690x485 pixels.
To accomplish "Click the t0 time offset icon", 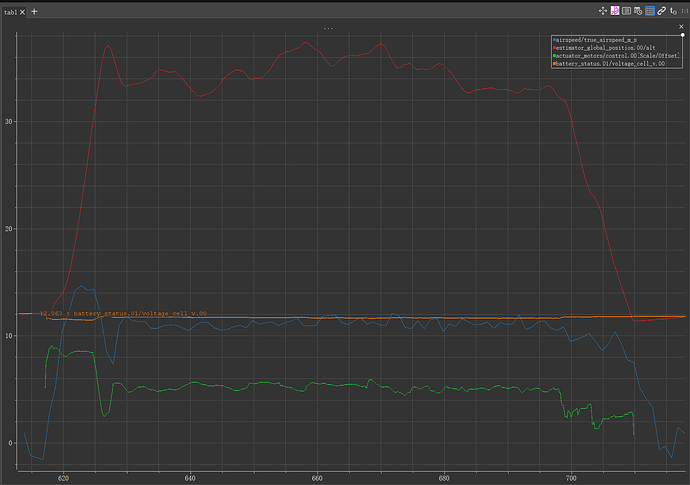I will [x=674, y=10].
